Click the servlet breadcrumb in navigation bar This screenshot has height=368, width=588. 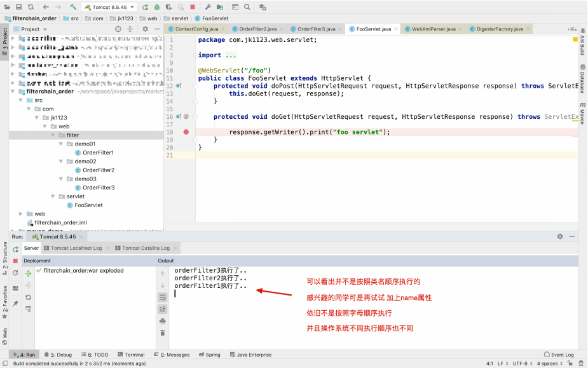176,18
